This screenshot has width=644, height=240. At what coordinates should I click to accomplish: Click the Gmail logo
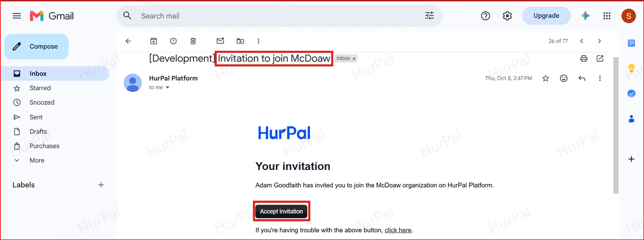[x=52, y=16]
